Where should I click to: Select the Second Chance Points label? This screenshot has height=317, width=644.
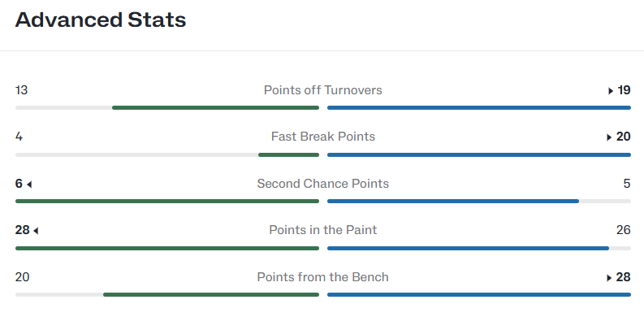point(323,184)
